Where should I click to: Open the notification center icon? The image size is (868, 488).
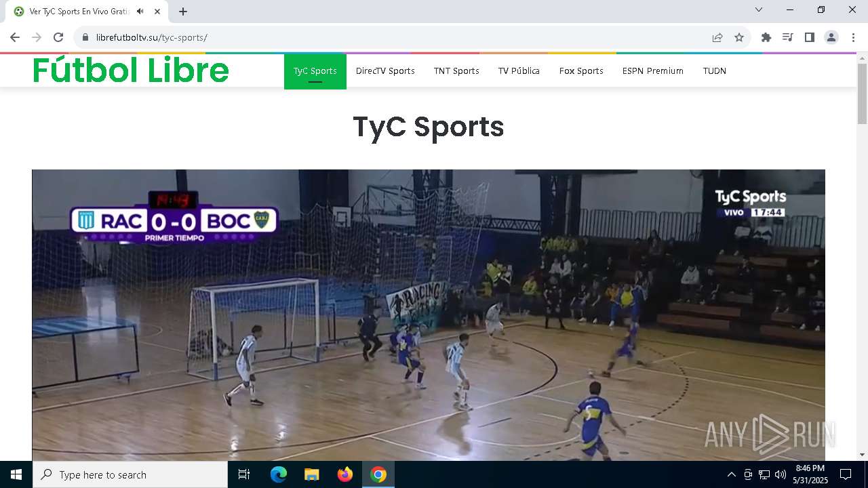(846, 474)
